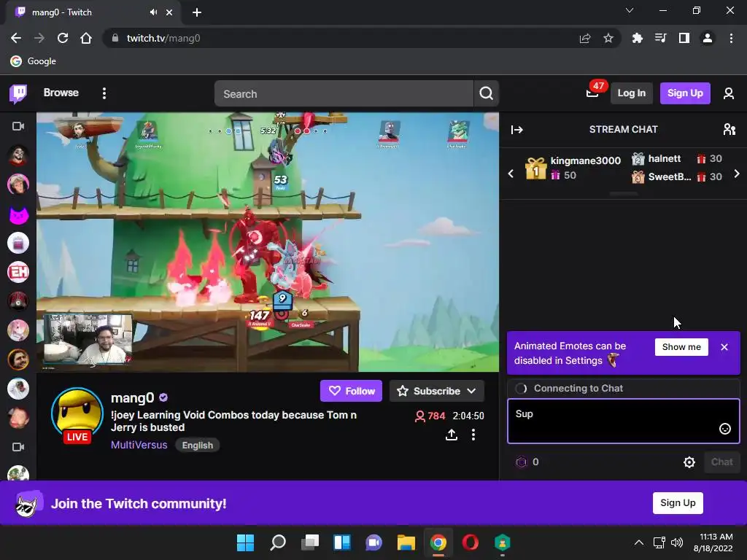Open Windows taskbar search
Image resolution: width=747 pixels, height=560 pixels.
(x=278, y=542)
